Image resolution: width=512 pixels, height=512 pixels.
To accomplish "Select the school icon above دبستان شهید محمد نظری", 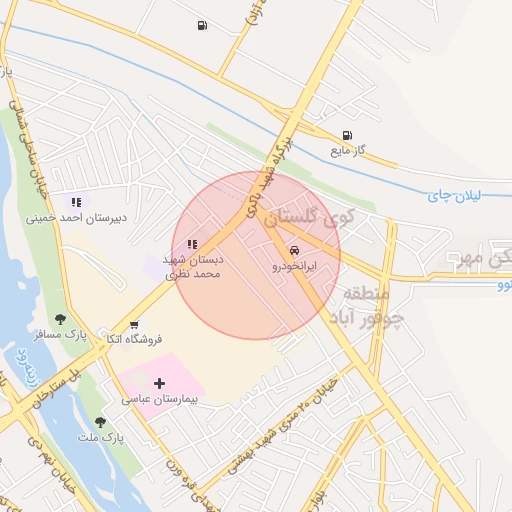I will [x=192, y=244].
